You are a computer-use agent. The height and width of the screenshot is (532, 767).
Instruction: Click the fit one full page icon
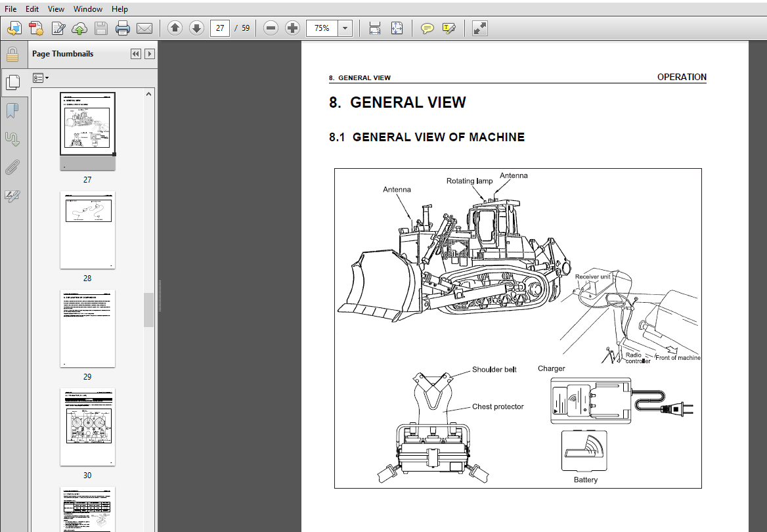click(x=397, y=28)
